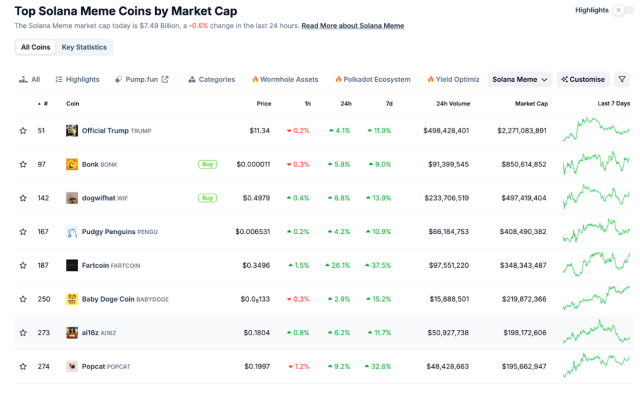
Task: Click the Buy button for Bonk
Action: (207, 164)
